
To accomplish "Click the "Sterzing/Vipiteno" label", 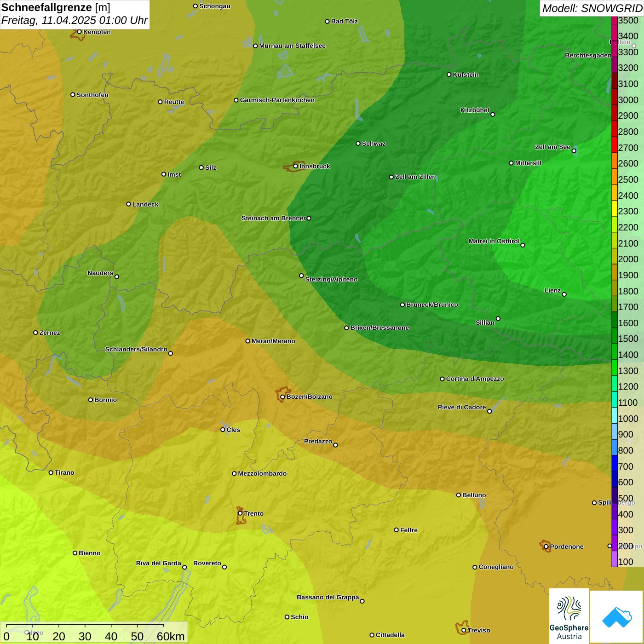I will [331, 279].
